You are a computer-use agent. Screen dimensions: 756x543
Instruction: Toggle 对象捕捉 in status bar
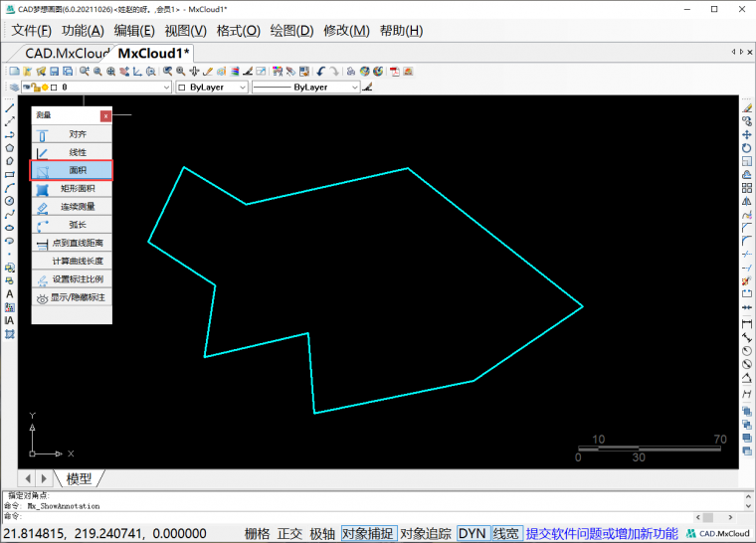click(x=369, y=533)
